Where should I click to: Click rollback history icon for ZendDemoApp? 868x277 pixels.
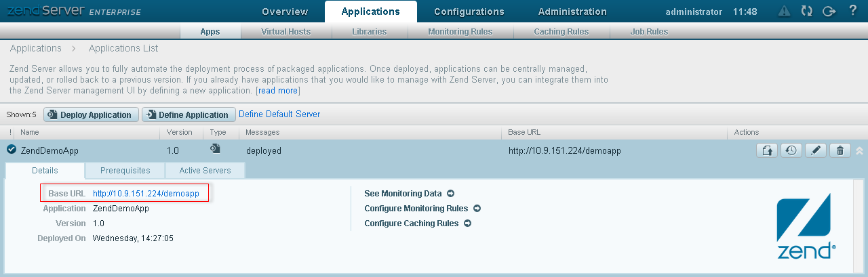click(791, 151)
